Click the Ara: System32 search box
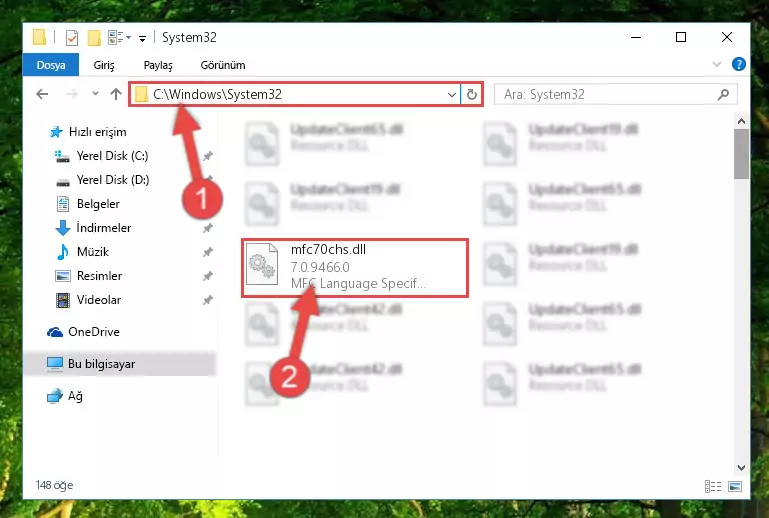This screenshot has width=769, height=518. [615, 94]
